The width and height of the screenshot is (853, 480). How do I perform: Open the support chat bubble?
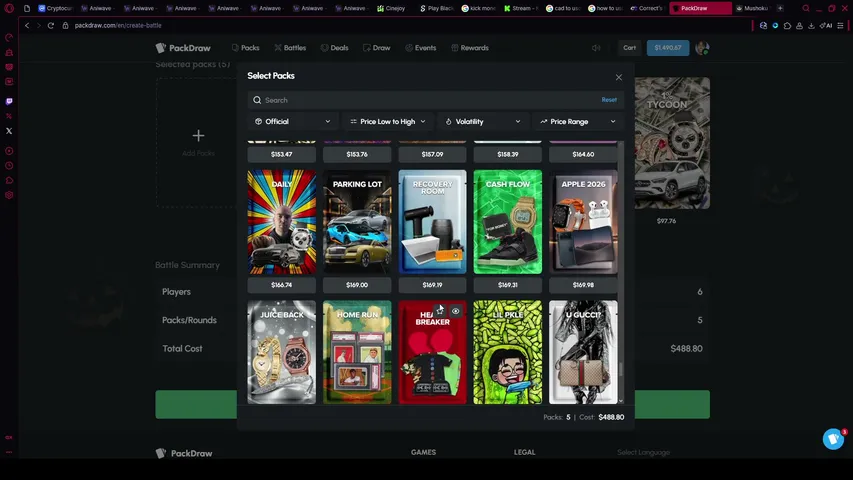pyautogui.click(x=833, y=439)
